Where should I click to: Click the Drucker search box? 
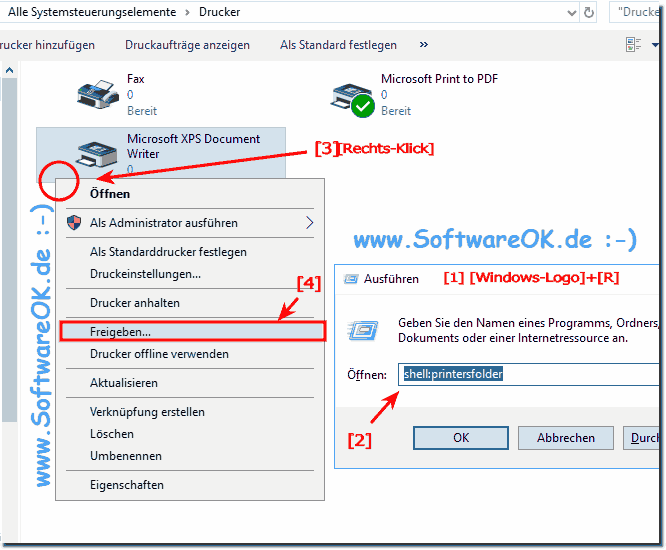click(634, 12)
